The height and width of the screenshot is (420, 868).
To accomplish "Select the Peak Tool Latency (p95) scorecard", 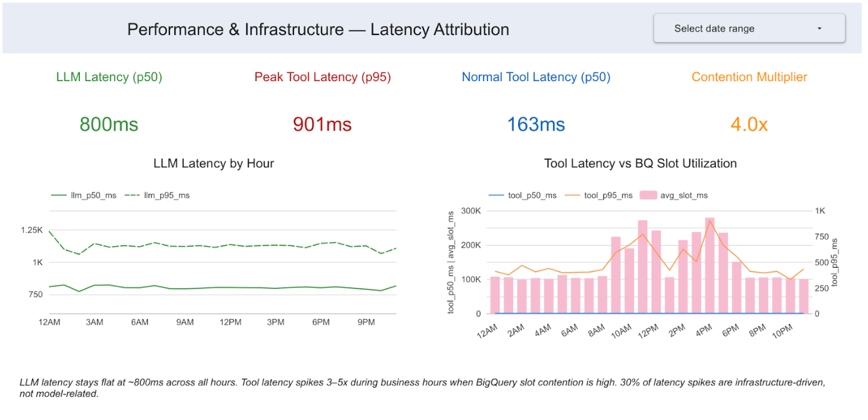I will pyautogui.click(x=322, y=101).
